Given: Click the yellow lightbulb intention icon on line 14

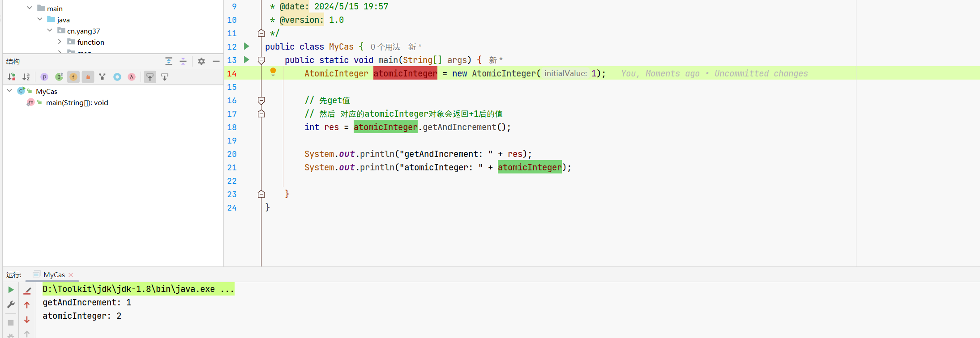Looking at the screenshot, I should tap(273, 72).
